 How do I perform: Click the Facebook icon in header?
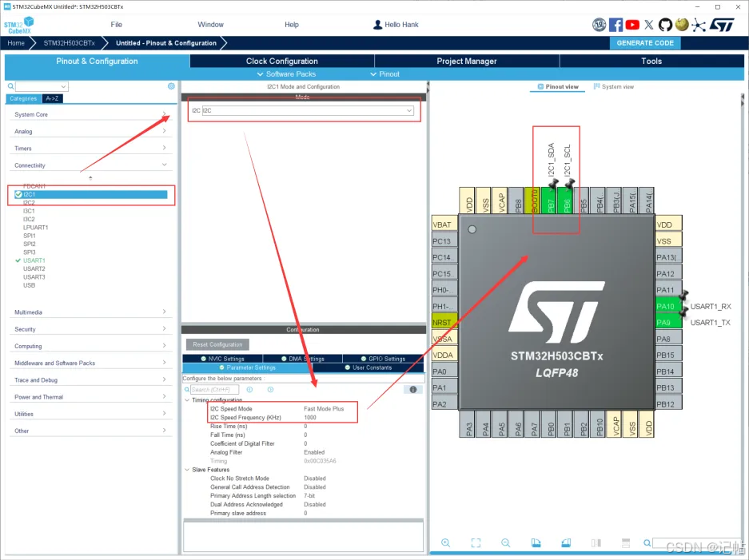616,25
